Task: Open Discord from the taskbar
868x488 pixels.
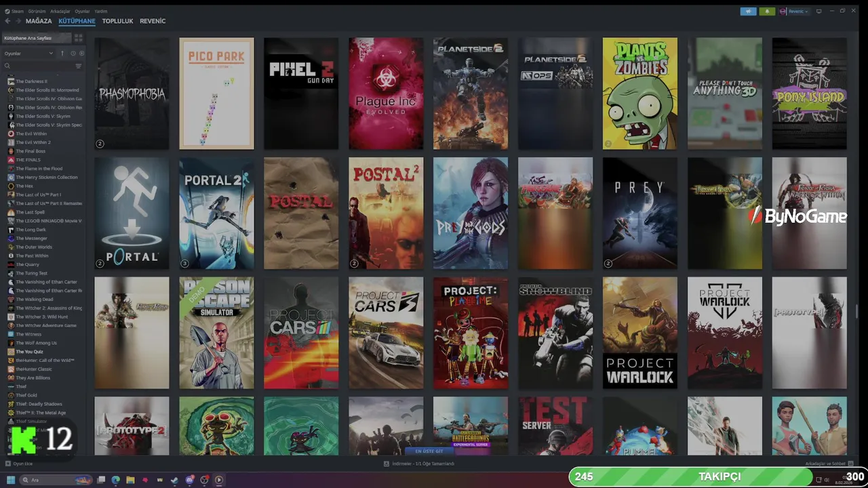Action: pos(189,480)
